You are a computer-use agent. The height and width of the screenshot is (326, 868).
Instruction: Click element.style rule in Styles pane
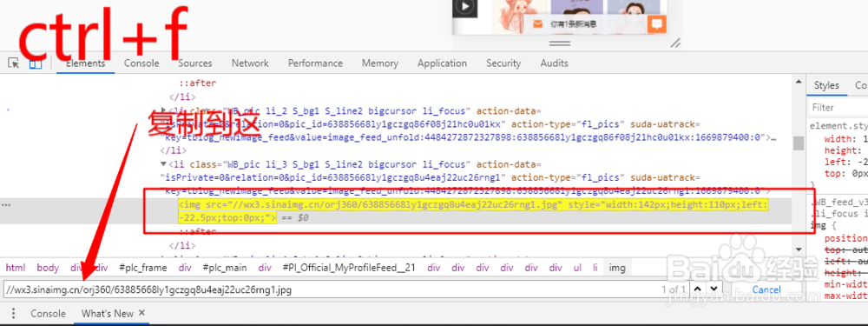pyautogui.click(x=838, y=126)
